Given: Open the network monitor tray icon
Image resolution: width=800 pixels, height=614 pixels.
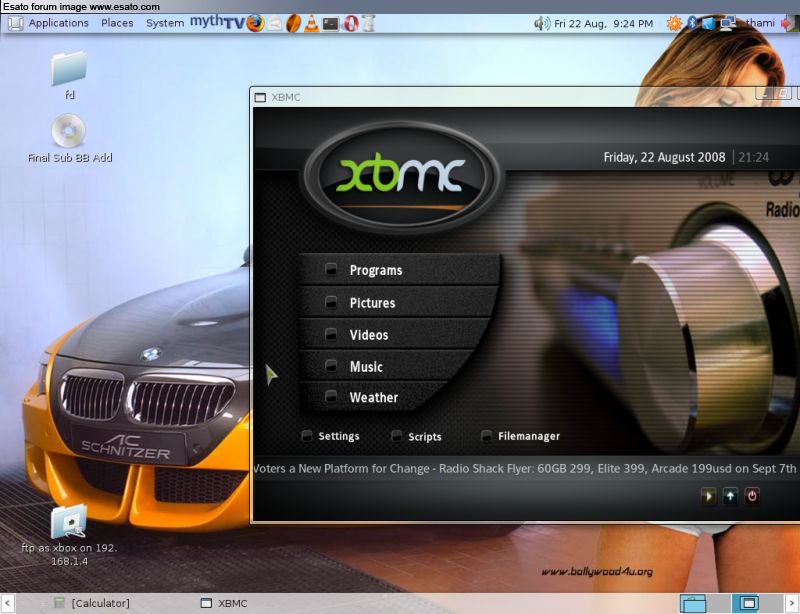Looking at the screenshot, I should [728, 23].
